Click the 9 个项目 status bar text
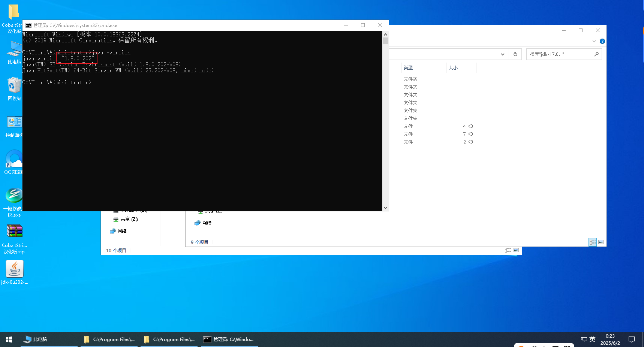Viewport: 644px width, 347px height. pyautogui.click(x=199, y=242)
